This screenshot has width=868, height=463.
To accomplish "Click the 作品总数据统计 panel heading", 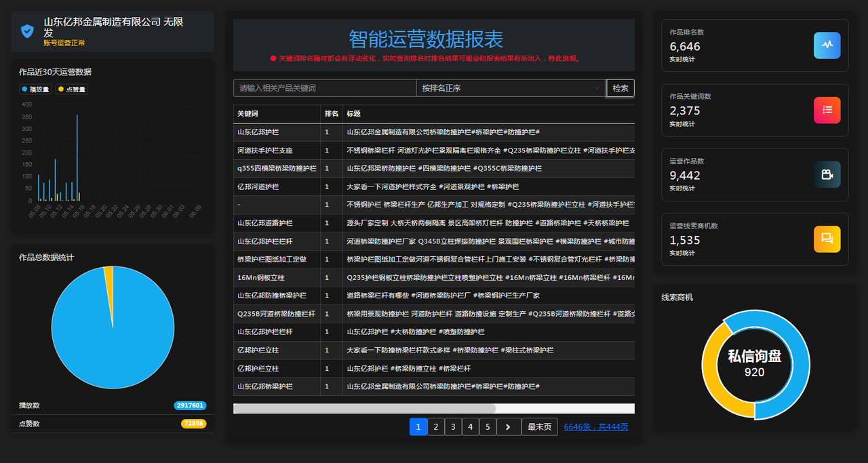I will point(47,258).
